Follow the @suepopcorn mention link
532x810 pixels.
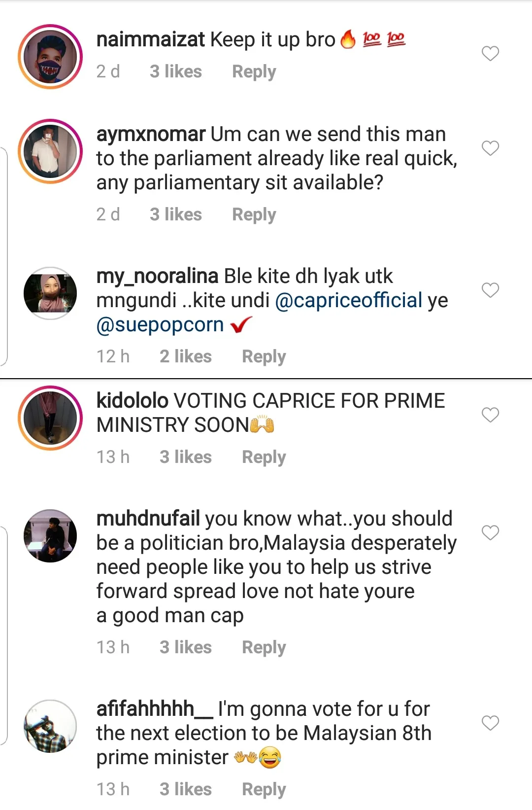(x=160, y=325)
